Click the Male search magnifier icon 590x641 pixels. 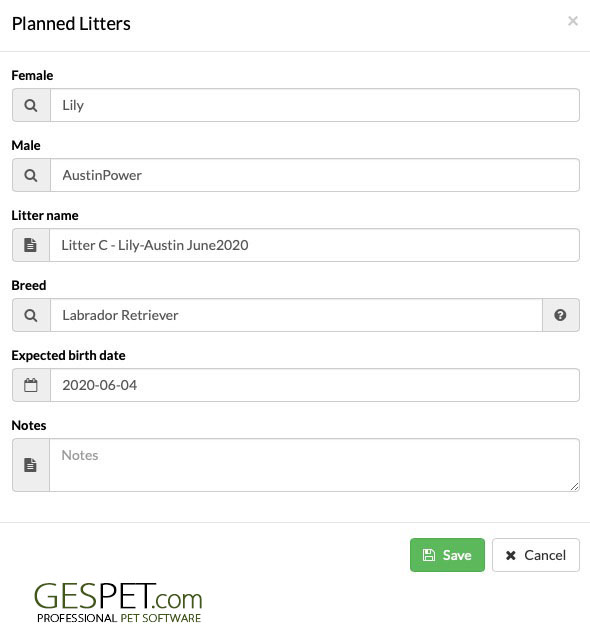[x=31, y=175]
